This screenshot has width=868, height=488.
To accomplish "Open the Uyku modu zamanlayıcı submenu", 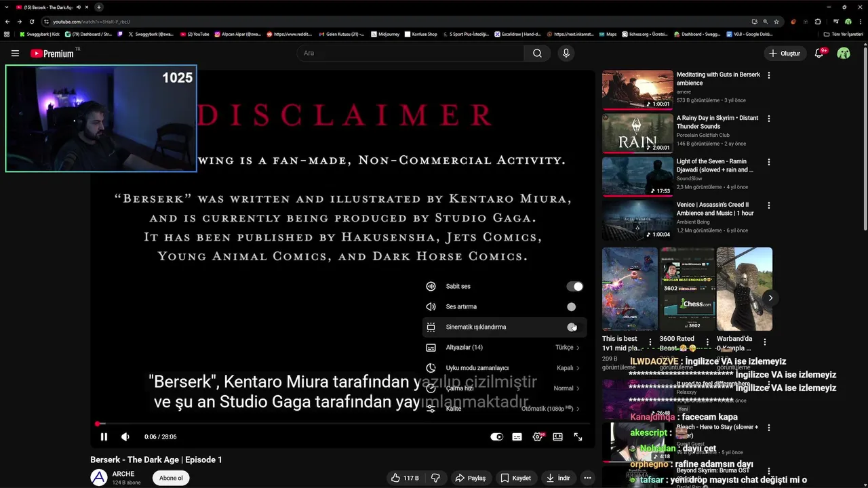I will click(504, 368).
